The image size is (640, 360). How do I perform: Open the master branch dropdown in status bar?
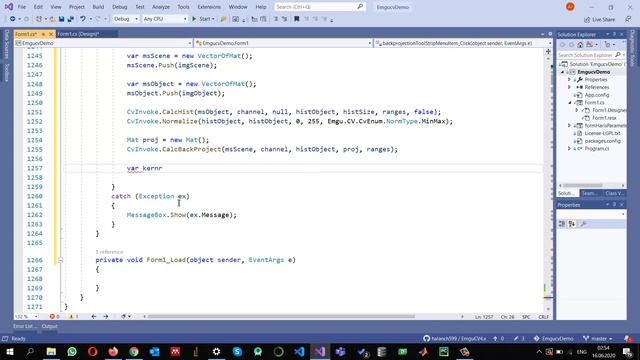click(x=598, y=338)
